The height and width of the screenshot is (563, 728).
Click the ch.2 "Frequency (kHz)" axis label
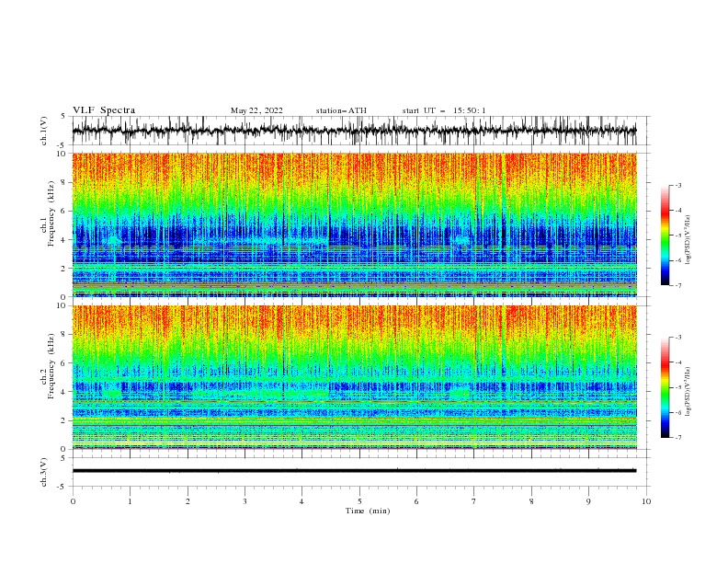coord(51,365)
